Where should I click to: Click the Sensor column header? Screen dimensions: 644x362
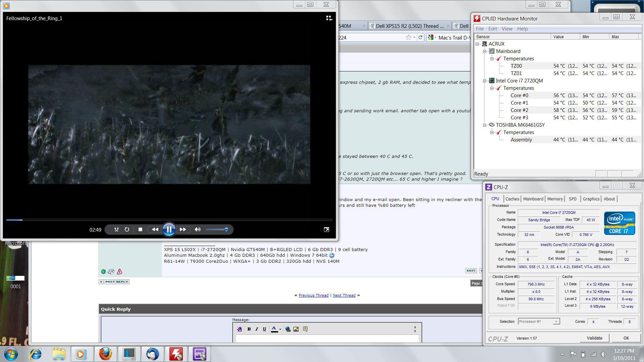513,37
